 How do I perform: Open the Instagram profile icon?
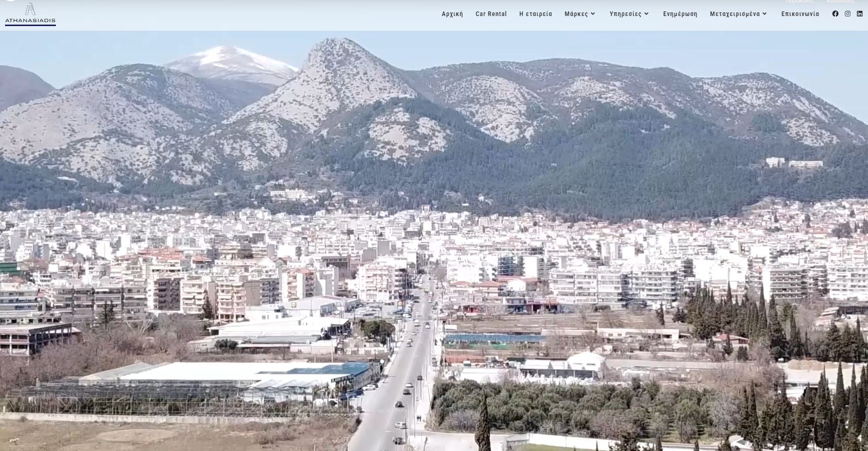848,14
